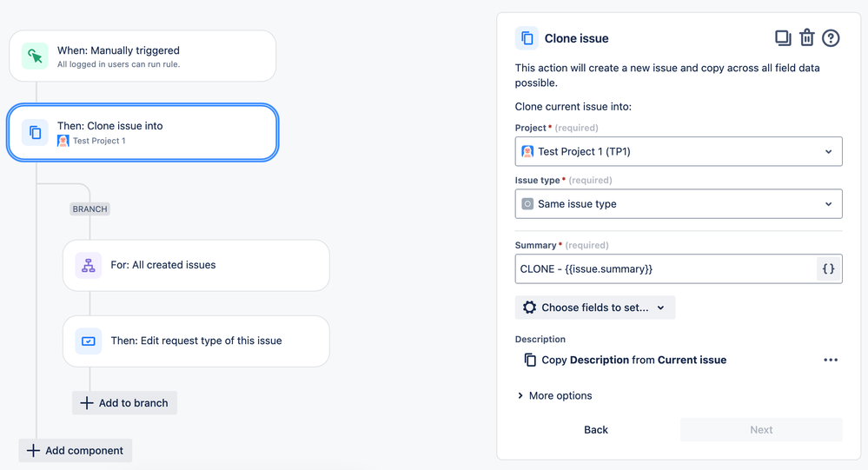Click the gear icon in Choose fields to set
The width and height of the screenshot is (868, 470).
529,308
